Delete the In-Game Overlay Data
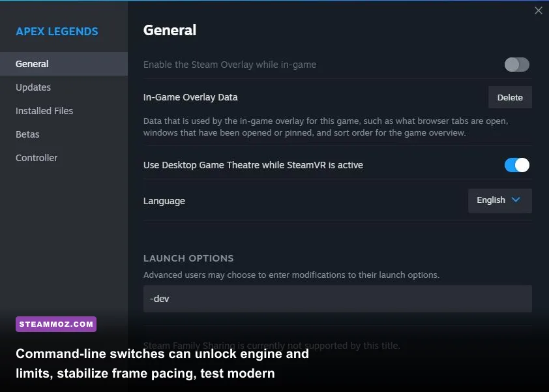Viewport: 549px width, 392px height. [x=510, y=97]
